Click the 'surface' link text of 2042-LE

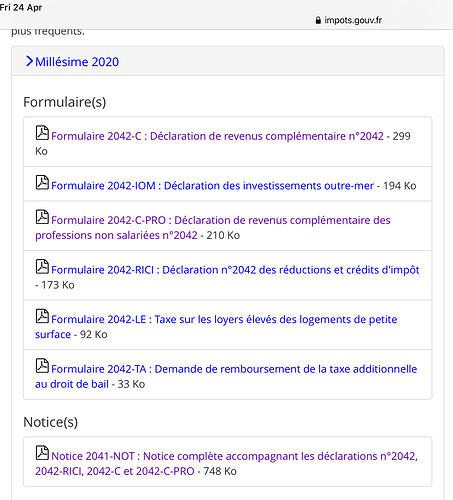coord(53,334)
